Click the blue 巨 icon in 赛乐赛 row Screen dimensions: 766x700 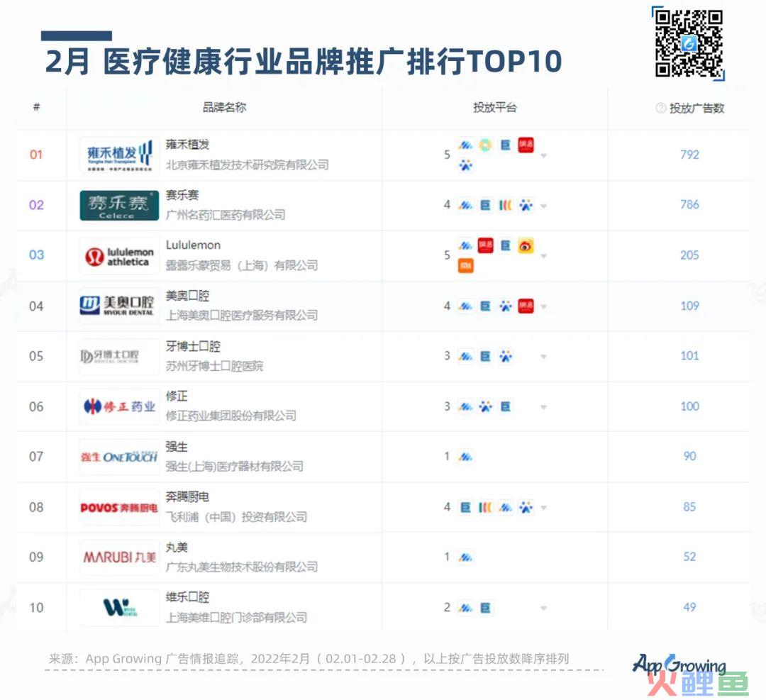pos(485,205)
